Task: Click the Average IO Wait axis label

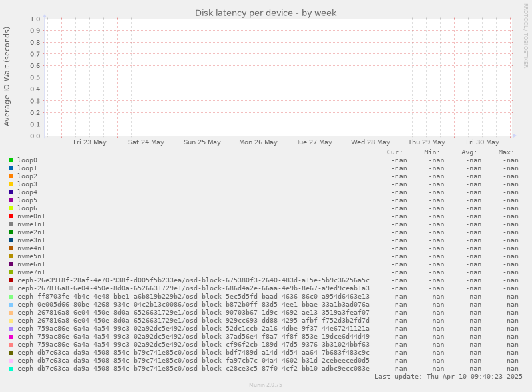Action: [7, 76]
